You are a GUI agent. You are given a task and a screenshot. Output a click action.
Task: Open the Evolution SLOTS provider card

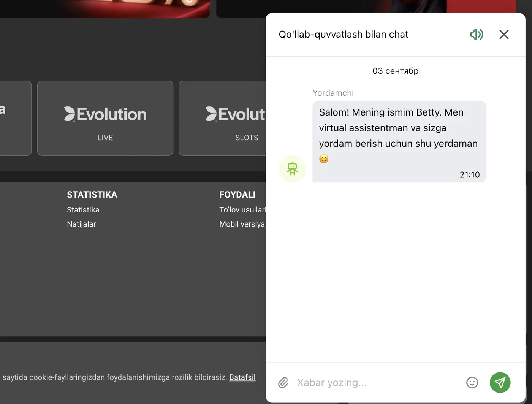(x=222, y=118)
